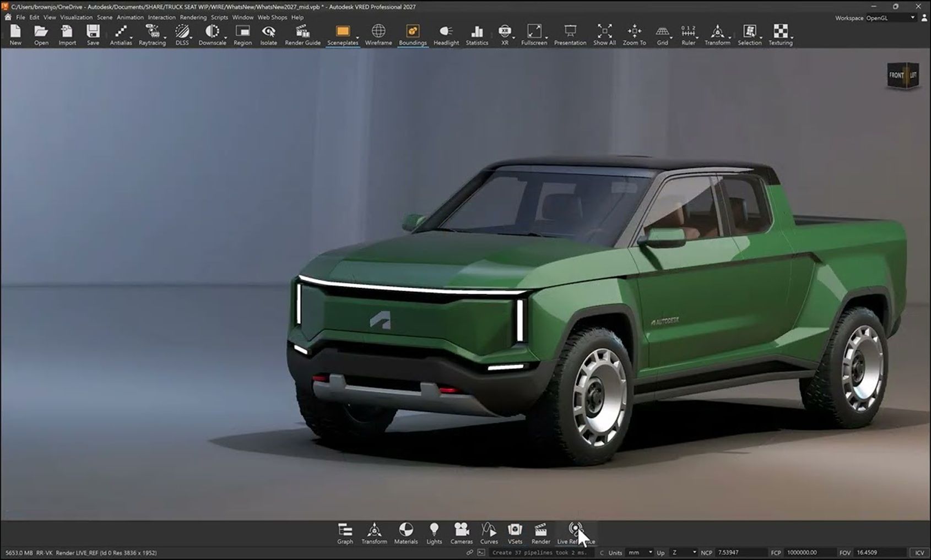Click the home icon in menu bar
The height and width of the screenshot is (560, 931).
pyautogui.click(x=8, y=18)
